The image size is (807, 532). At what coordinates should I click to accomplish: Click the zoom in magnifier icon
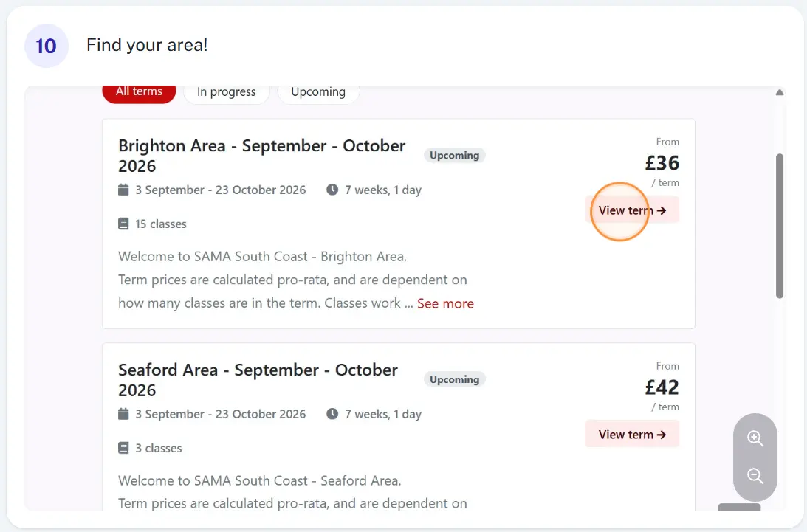[755, 438]
